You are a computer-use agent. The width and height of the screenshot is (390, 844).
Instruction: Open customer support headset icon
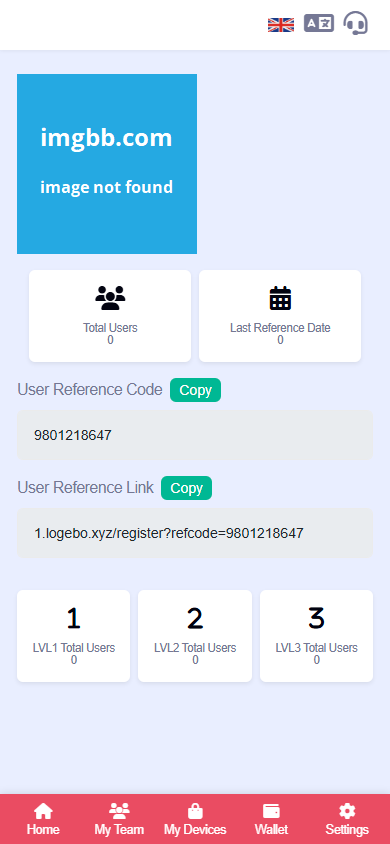[x=356, y=23]
